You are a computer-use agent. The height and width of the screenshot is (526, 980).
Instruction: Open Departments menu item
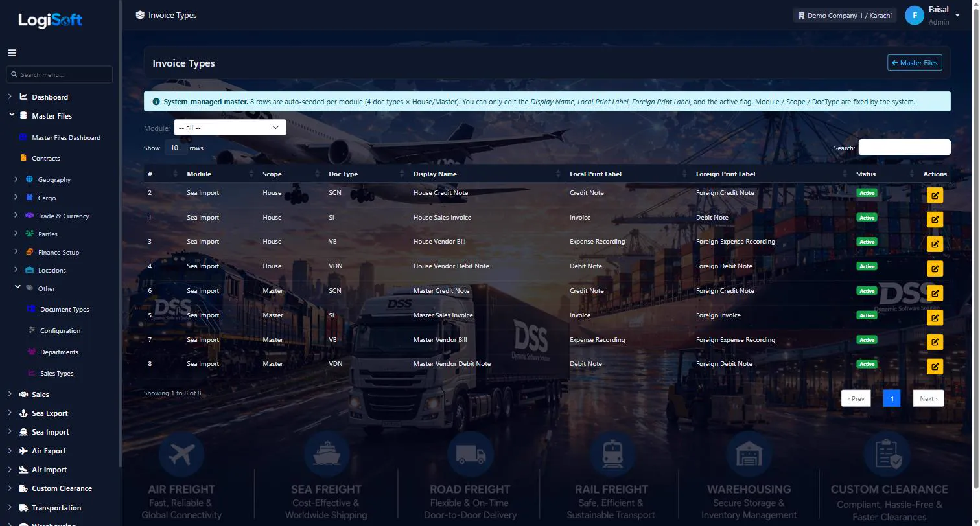click(x=59, y=352)
